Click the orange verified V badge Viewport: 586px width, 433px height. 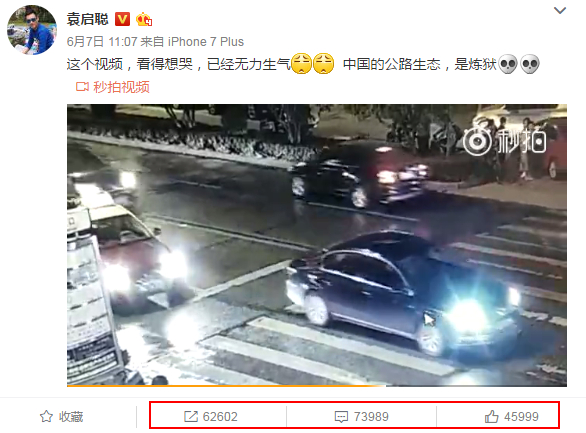[x=122, y=19]
